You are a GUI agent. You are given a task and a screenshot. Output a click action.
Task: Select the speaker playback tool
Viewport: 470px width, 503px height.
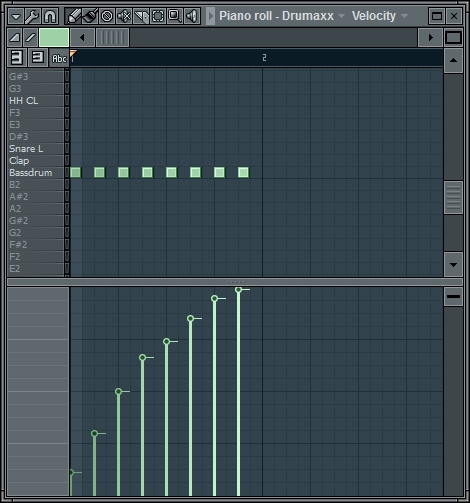tap(192, 16)
